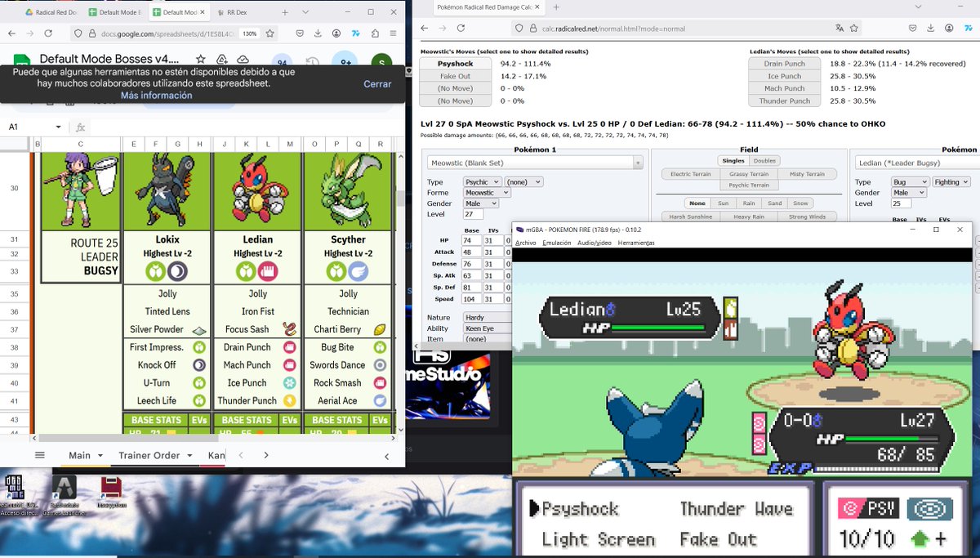This screenshot has width=980, height=558.
Task: Click Cerrar to dismiss the notification
Action: tap(377, 84)
